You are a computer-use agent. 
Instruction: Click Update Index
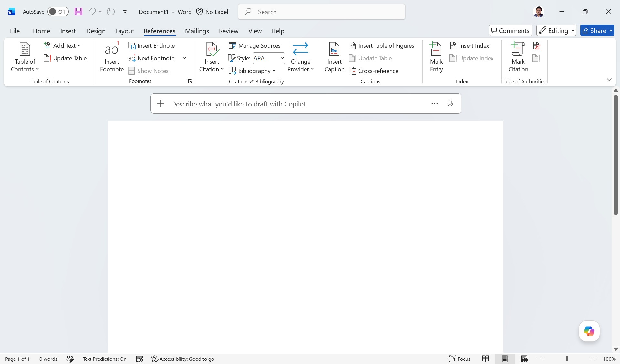(471, 58)
